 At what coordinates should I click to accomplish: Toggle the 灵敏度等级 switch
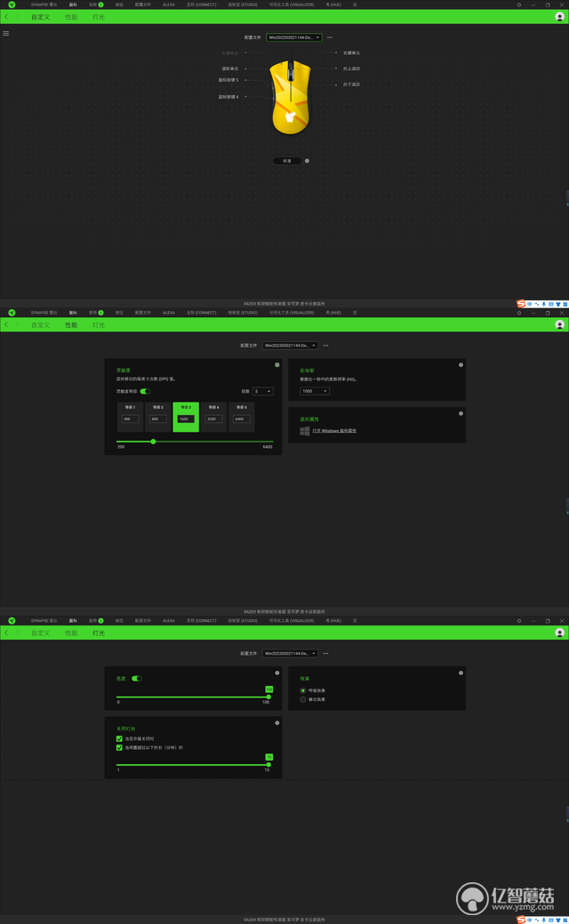[x=145, y=391]
